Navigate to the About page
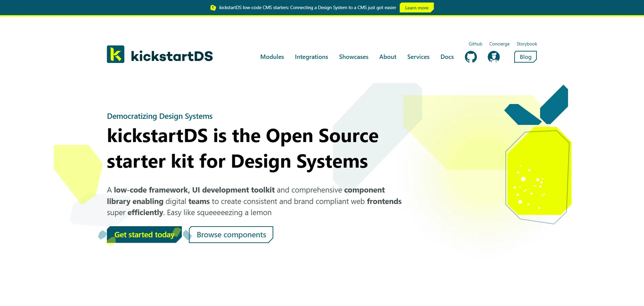The width and height of the screenshot is (644, 306). tap(388, 57)
